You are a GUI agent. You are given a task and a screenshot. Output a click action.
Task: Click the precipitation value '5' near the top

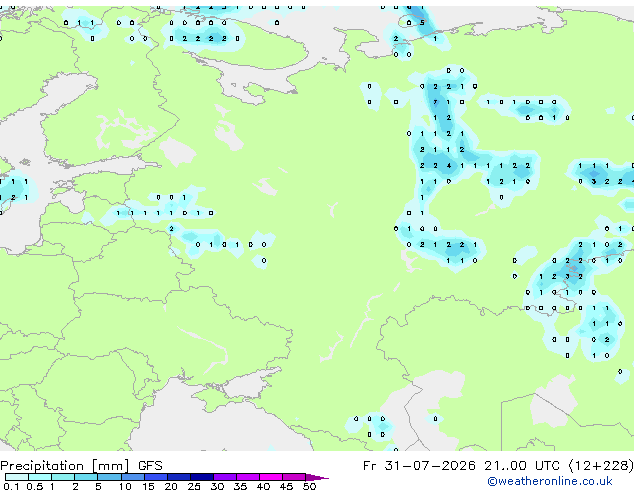coord(422,23)
